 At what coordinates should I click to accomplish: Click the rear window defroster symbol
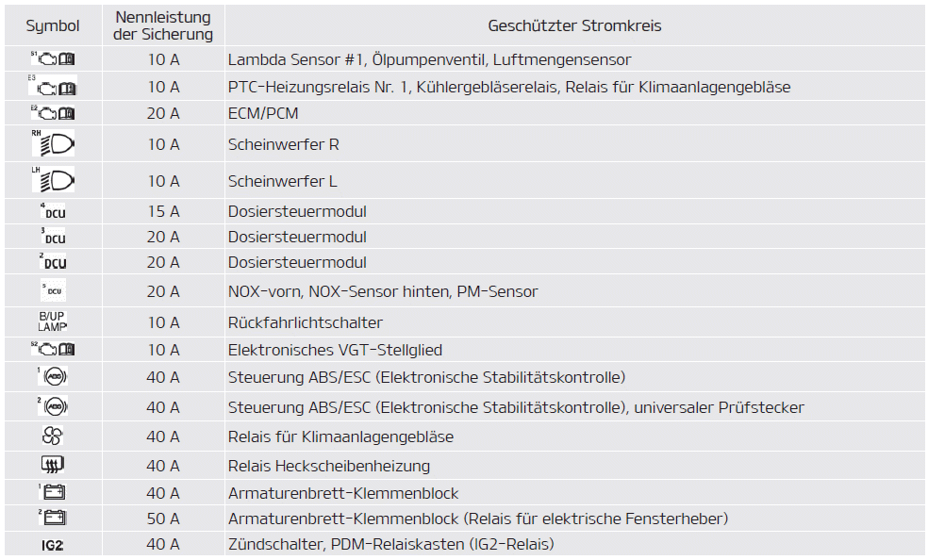(53, 465)
